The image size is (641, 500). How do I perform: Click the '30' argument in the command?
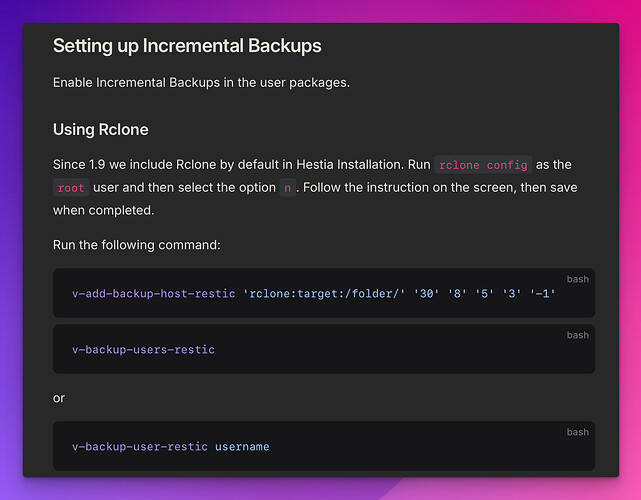(x=426, y=294)
